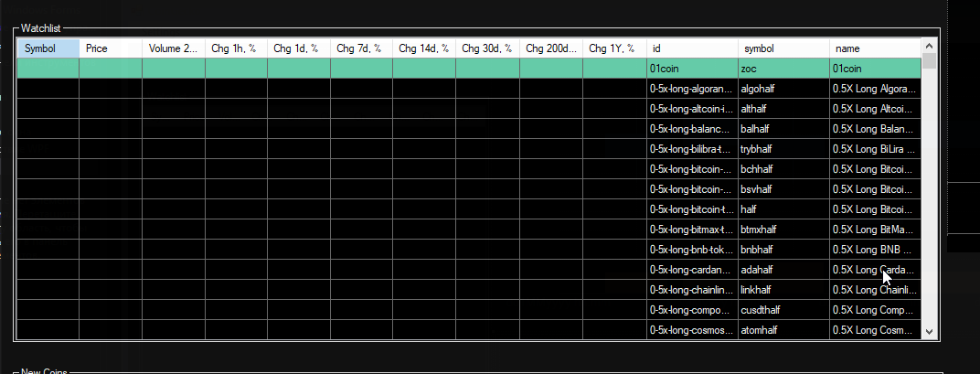Select the 0-5x-long-balanc... id cell
The height and width of the screenshot is (374, 980).
click(693, 129)
